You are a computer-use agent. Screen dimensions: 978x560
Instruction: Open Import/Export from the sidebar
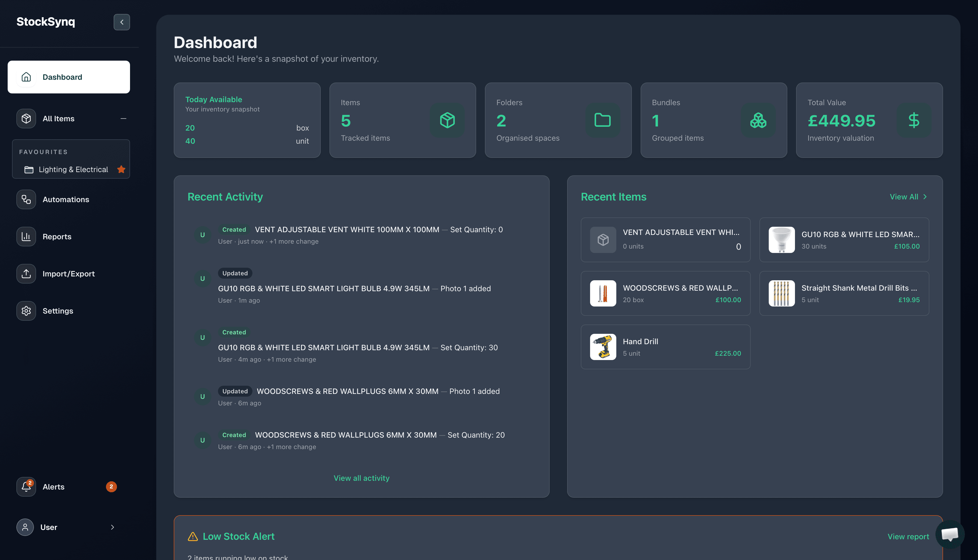point(69,273)
